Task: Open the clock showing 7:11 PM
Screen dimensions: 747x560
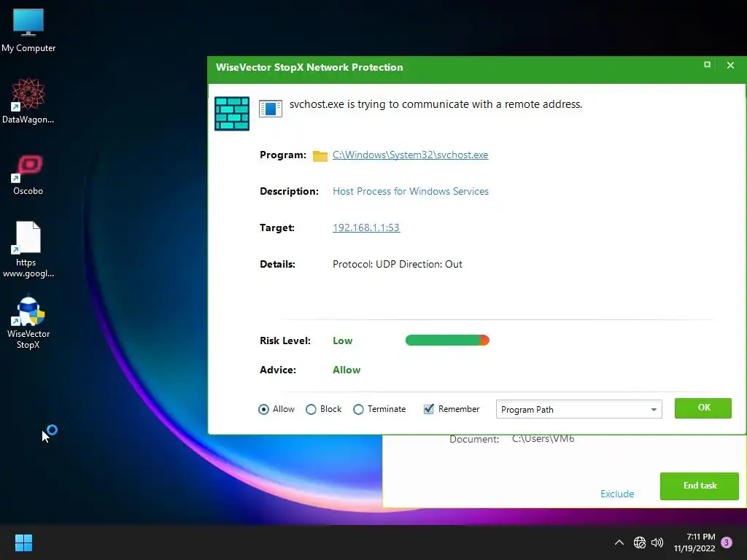Action: tap(694, 542)
